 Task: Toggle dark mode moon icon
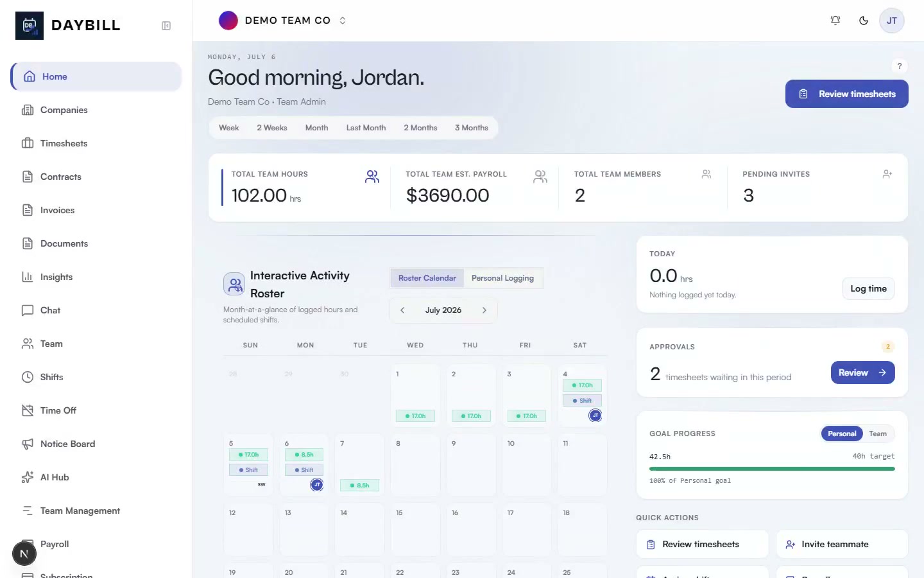coord(864,21)
